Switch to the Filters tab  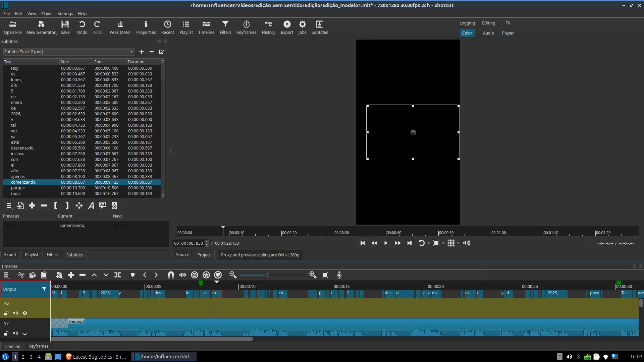coord(52,255)
